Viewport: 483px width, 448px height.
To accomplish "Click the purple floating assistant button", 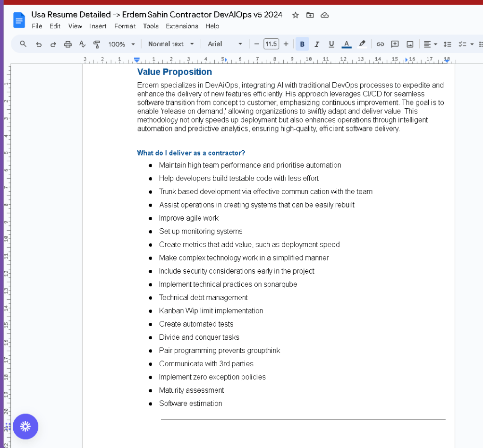I will coord(25,426).
